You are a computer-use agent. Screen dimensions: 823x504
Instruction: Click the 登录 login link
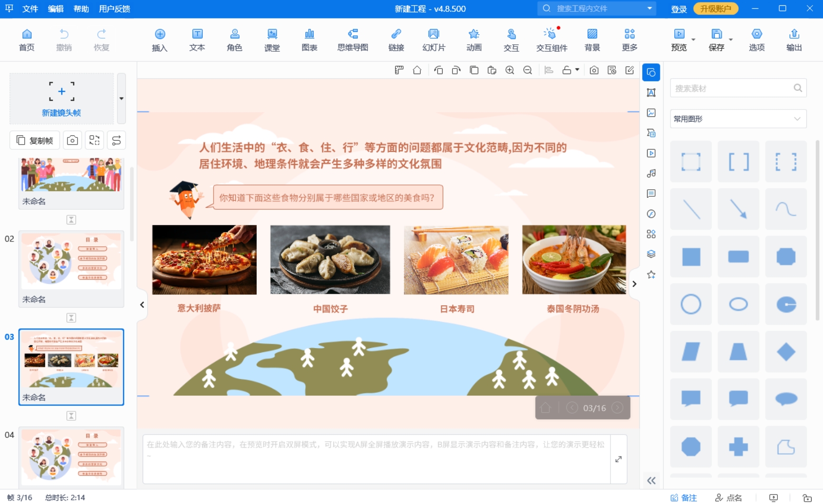(x=678, y=9)
